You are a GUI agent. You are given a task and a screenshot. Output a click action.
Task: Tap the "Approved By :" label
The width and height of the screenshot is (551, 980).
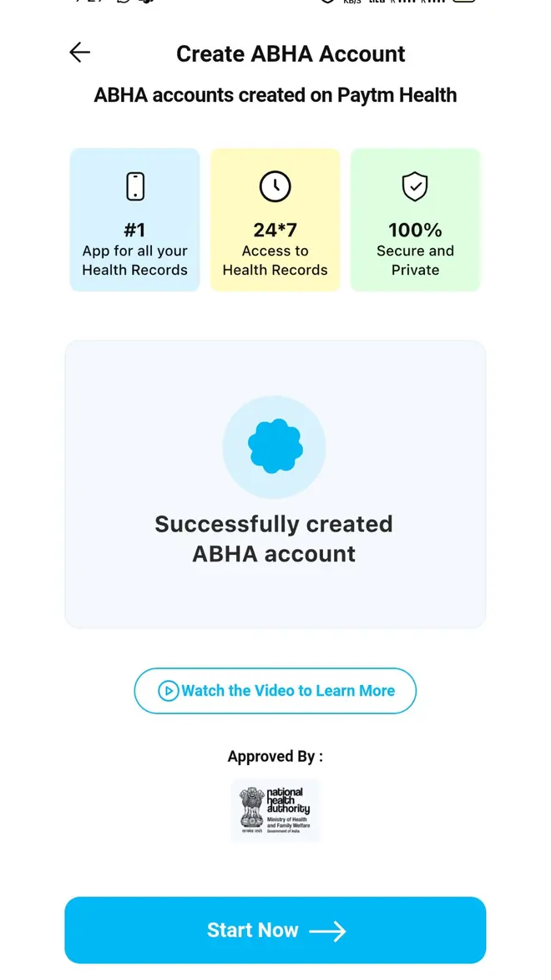(275, 757)
